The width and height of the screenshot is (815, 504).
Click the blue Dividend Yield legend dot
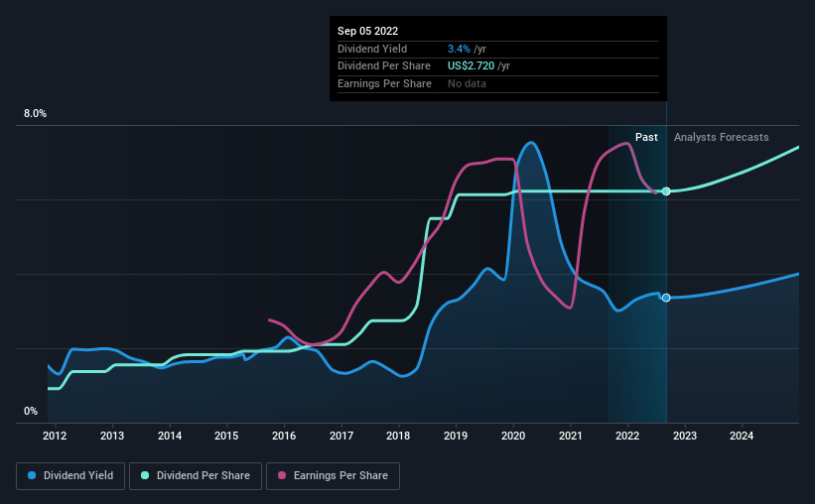click(32, 475)
